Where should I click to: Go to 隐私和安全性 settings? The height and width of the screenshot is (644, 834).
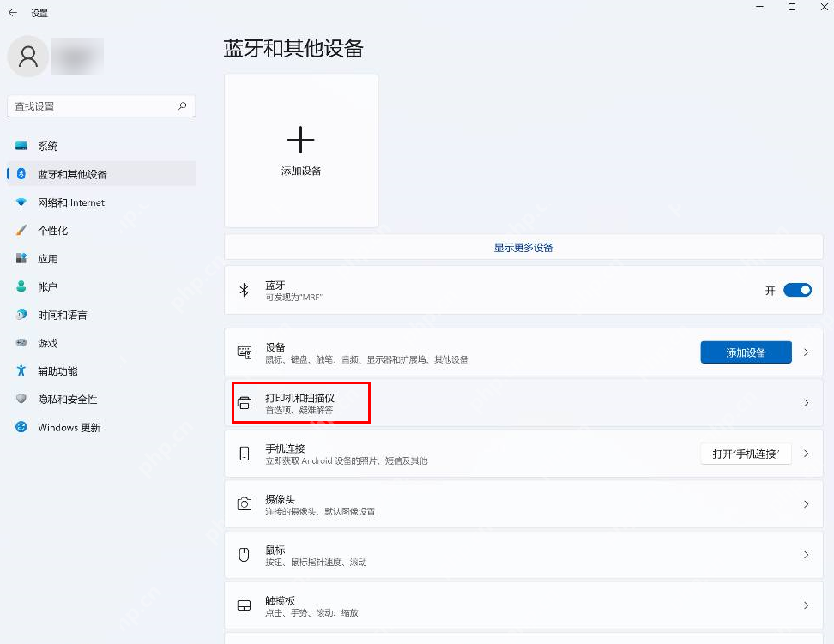[101, 399]
